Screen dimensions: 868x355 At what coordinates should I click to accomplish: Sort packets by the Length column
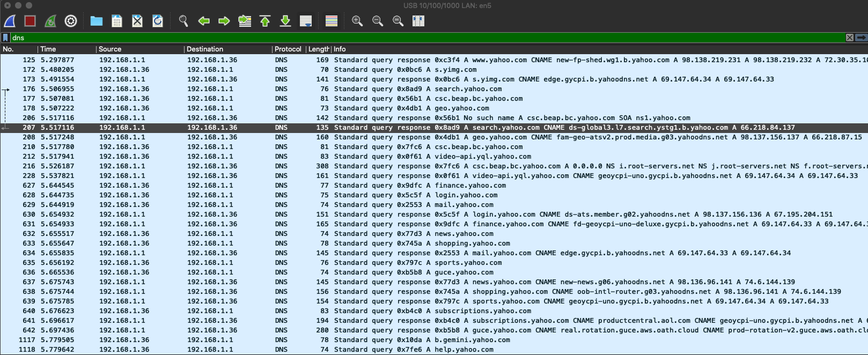click(319, 49)
